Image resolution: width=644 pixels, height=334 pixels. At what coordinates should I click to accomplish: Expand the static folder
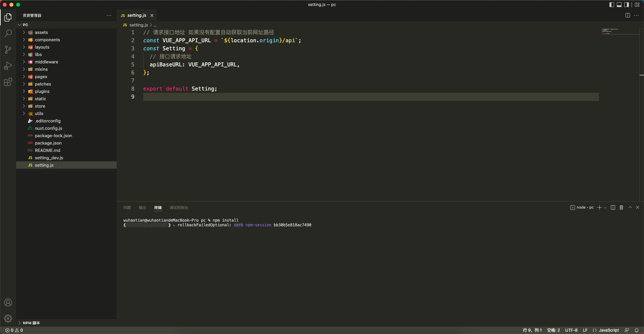pos(66,99)
